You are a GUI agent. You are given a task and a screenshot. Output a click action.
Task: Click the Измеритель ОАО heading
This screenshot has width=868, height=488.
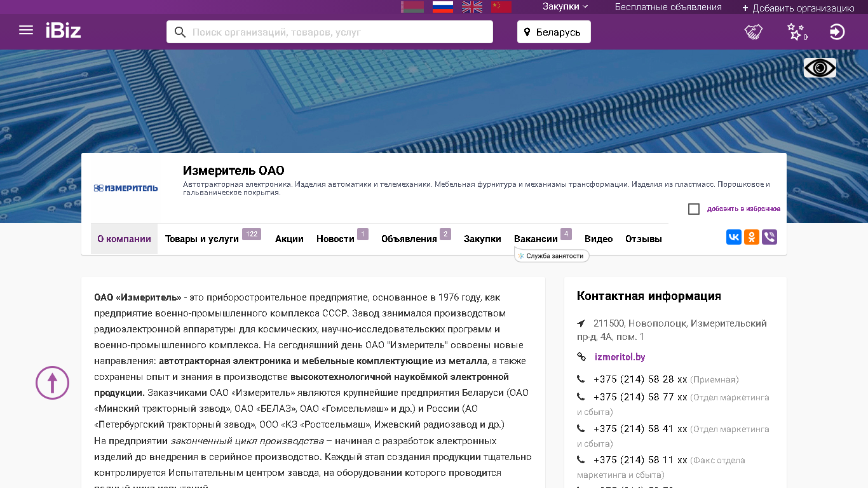(x=233, y=170)
